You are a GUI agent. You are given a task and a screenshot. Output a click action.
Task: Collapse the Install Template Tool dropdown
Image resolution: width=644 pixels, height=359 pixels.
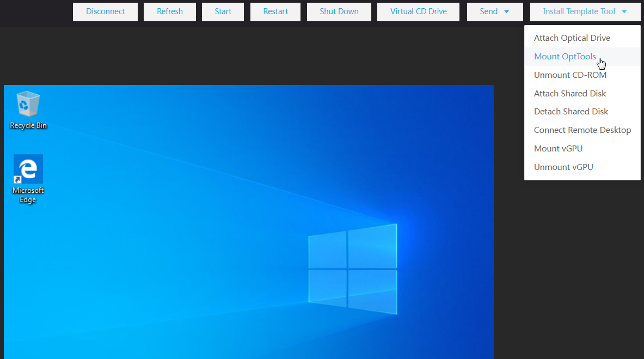(585, 11)
